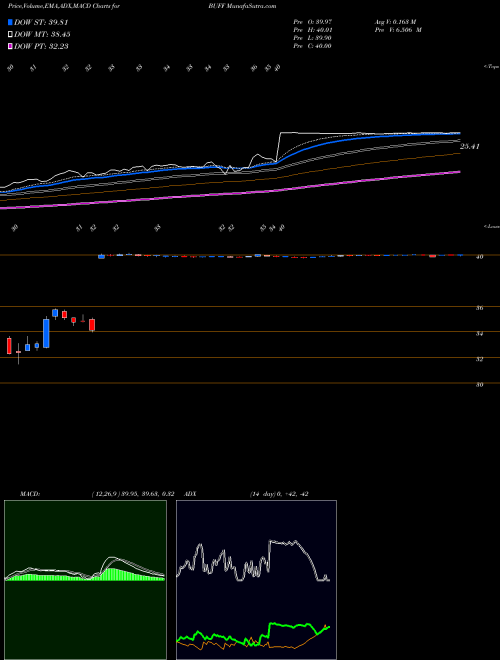Screen dimensions: 500x660
Task: Click the '<Tops' label at right edge
Action: pyautogui.click(x=492, y=67)
